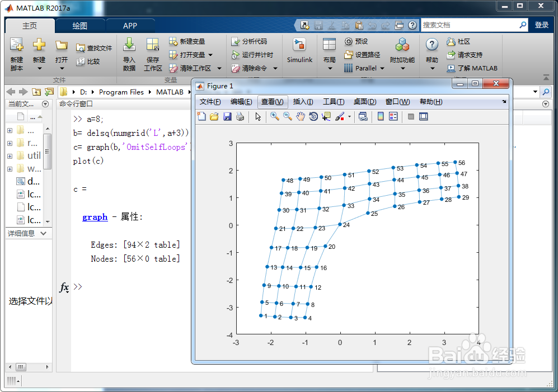Save the figure using the disk icon

(x=227, y=116)
